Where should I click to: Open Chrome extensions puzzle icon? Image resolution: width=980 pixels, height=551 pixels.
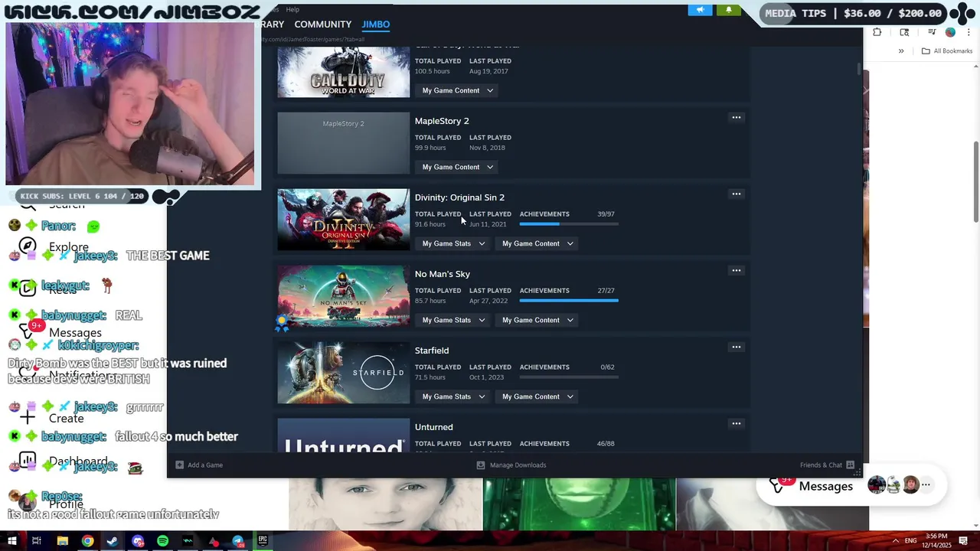click(877, 32)
